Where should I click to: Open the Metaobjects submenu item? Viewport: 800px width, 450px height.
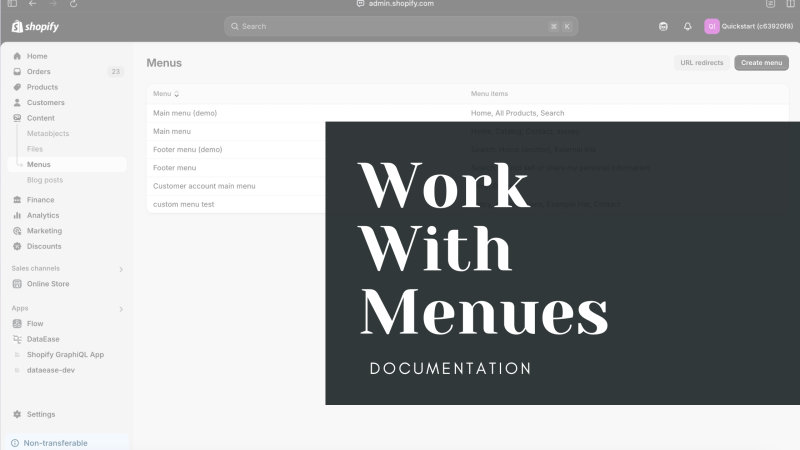point(48,134)
